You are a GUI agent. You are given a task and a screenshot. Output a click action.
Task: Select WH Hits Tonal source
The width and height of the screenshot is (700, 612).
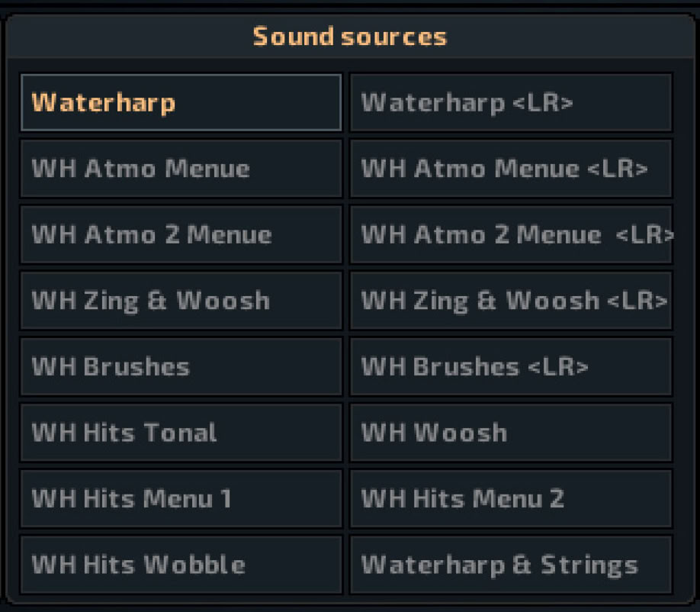pos(181,433)
